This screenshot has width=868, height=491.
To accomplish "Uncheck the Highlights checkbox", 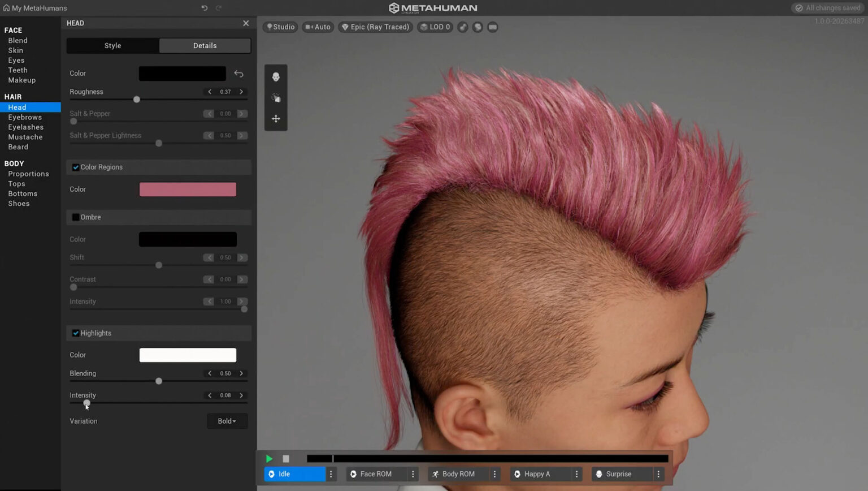I will click(76, 333).
